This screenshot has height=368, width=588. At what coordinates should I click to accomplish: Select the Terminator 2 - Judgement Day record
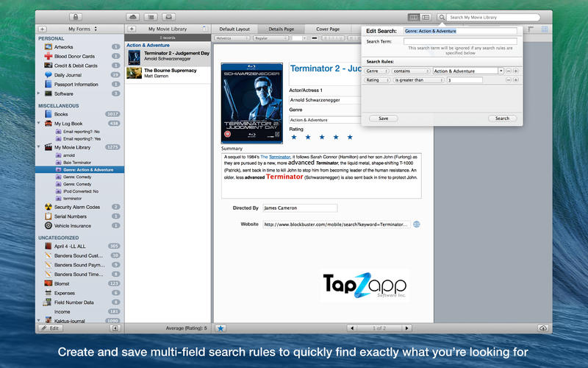point(168,57)
